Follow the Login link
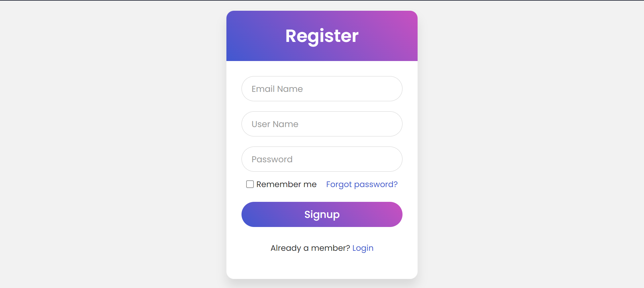 tap(363, 248)
